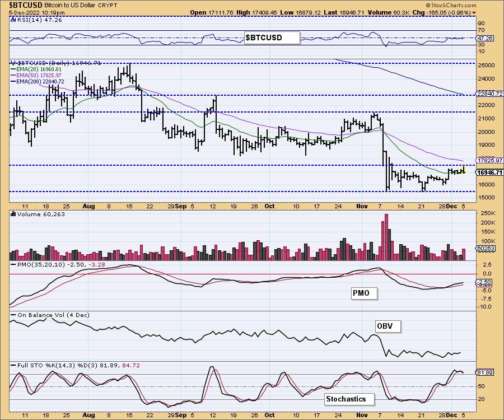This screenshot has height=420, width=504.
Task: Click the 5-Dec-2022 10:19pm timestamp
Action: click(x=37, y=13)
